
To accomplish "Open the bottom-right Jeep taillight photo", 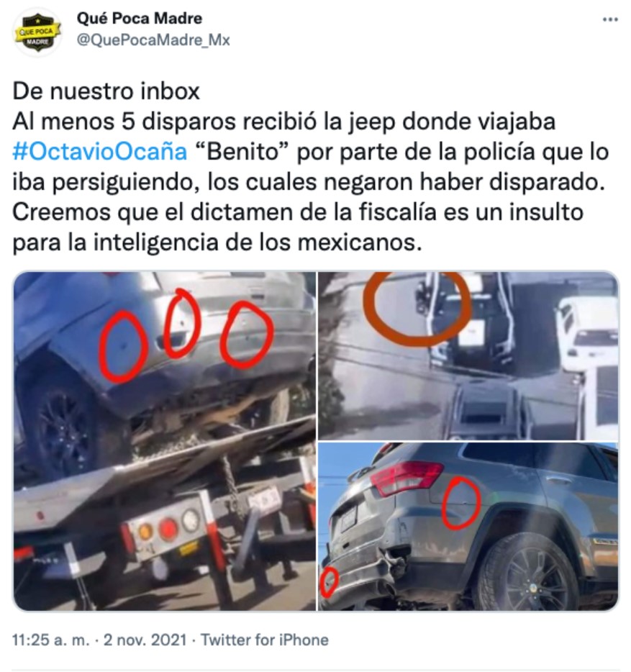I will pyautogui.click(x=468, y=527).
